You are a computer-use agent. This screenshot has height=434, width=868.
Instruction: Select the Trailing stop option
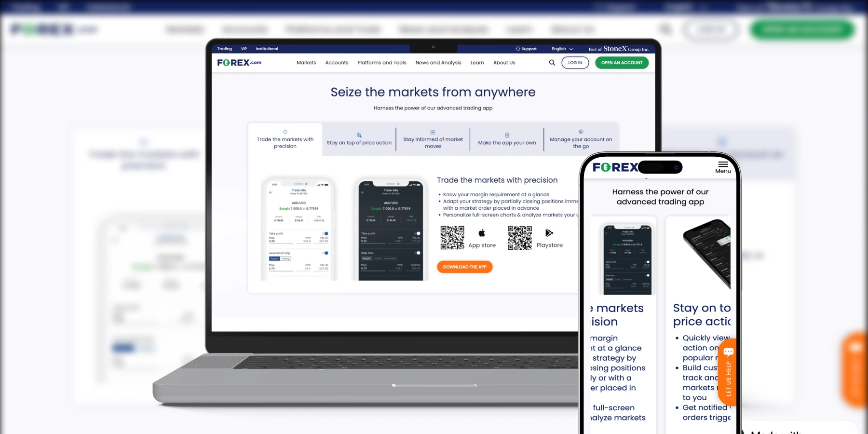(x=285, y=258)
